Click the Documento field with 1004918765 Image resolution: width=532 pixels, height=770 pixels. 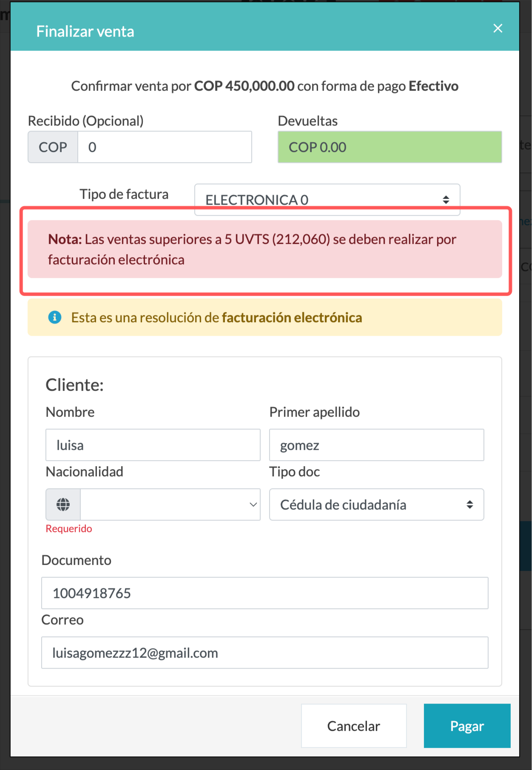pos(265,593)
